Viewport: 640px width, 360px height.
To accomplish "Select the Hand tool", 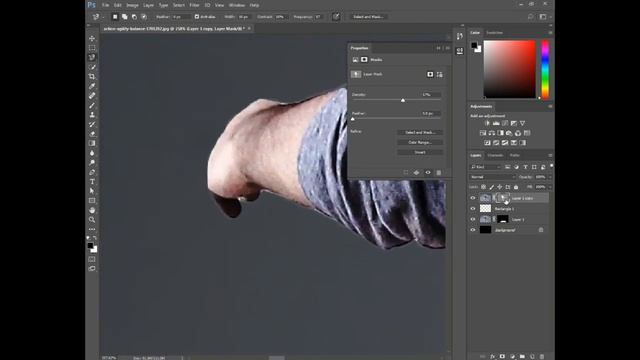I will pyautogui.click(x=92, y=210).
